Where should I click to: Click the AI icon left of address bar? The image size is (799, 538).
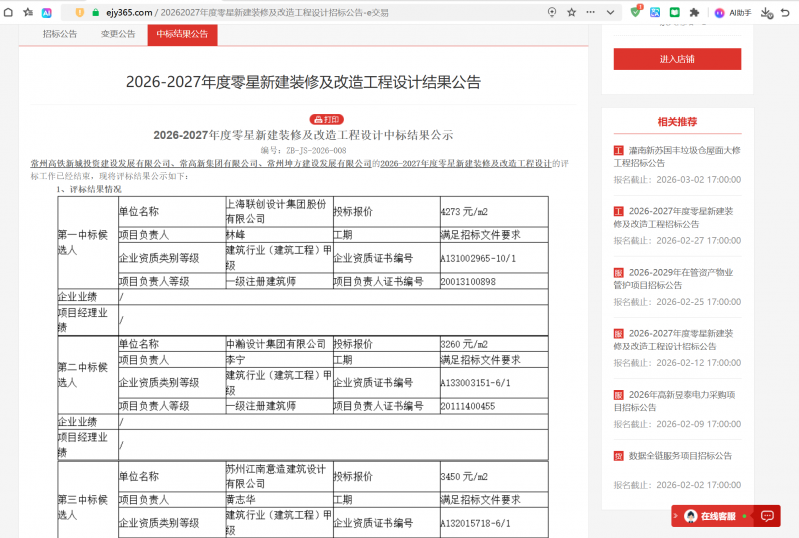click(x=46, y=12)
